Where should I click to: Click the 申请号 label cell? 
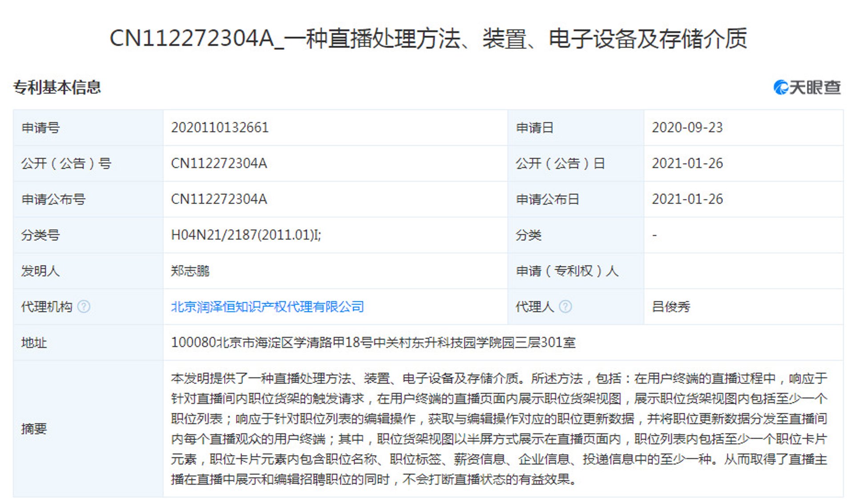(88, 128)
